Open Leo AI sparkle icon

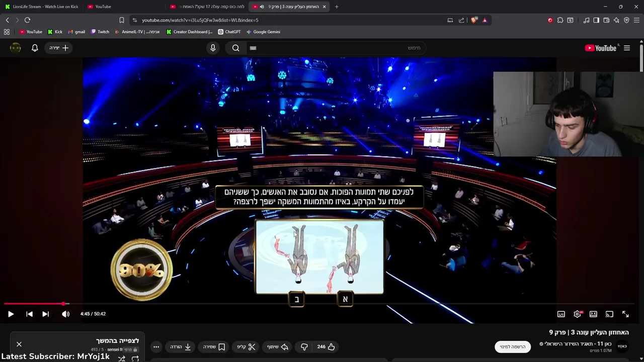(x=616, y=20)
